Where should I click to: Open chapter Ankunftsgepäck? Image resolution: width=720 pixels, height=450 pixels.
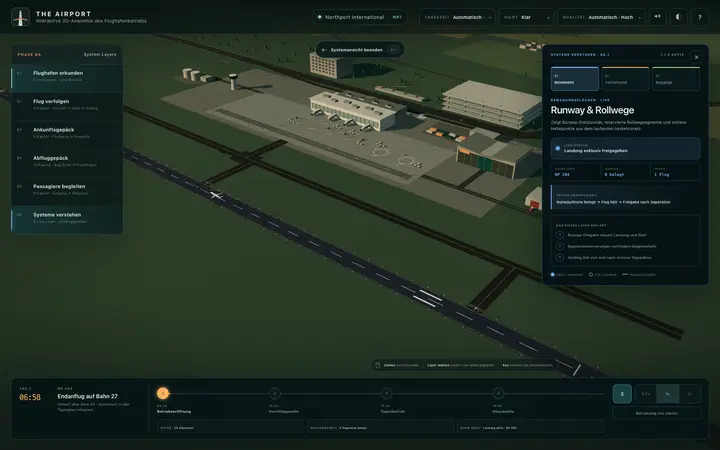67,133
